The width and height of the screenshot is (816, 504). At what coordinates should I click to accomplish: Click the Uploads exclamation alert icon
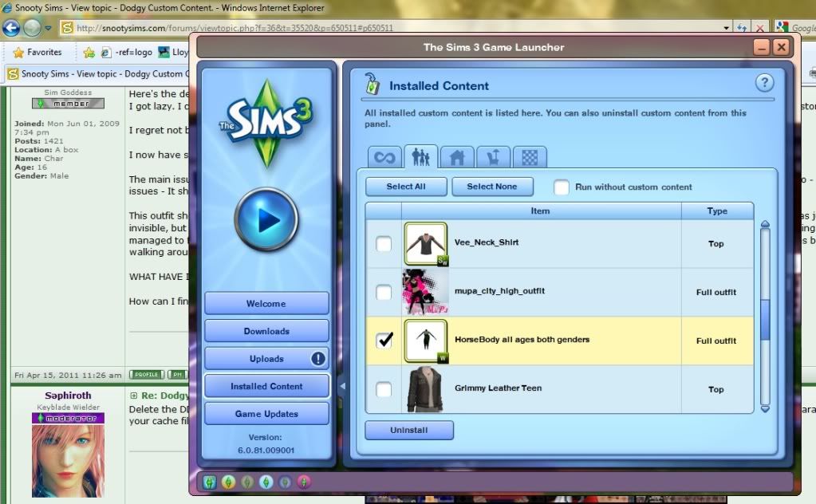pos(318,358)
